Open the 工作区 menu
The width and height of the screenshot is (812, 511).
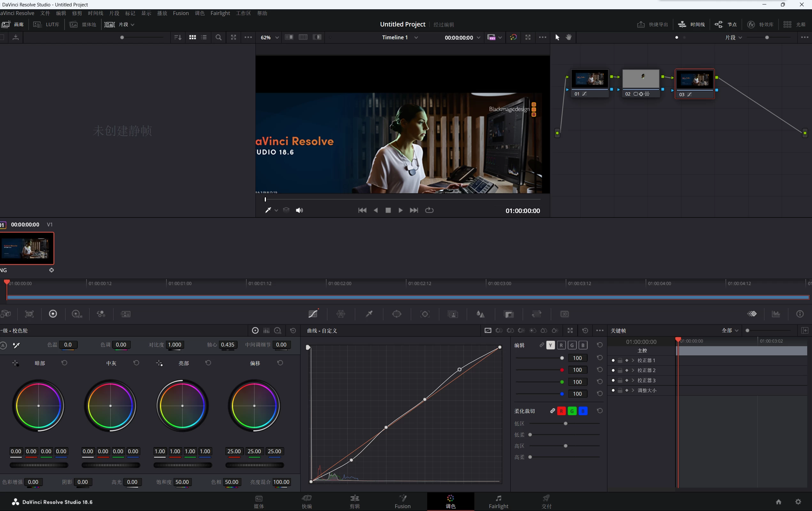pyautogui.click(x=243, y=13)
